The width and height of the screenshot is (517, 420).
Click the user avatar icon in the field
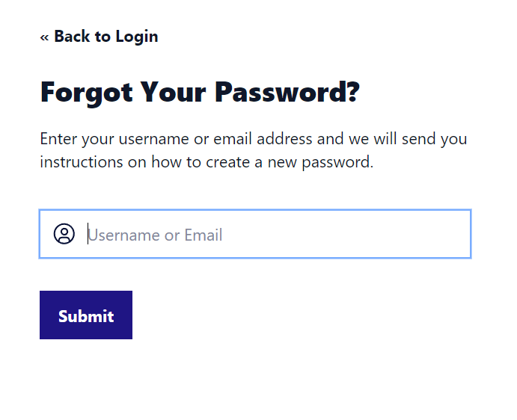pyautogui.click(x=64, y=235)
